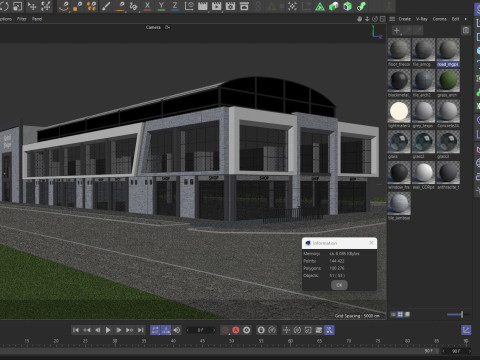Go to start of timeline

click(x=76, y=330)
